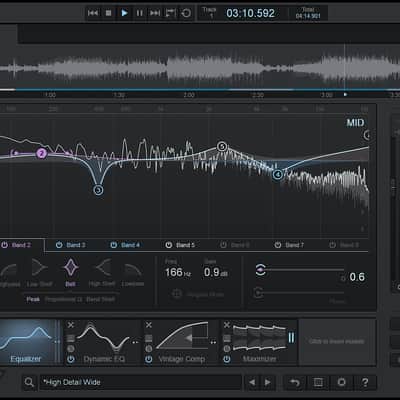Screen dimensions: 400x400
Task: Bypass Maximizer with its power button
Action: tap(227, 359)
